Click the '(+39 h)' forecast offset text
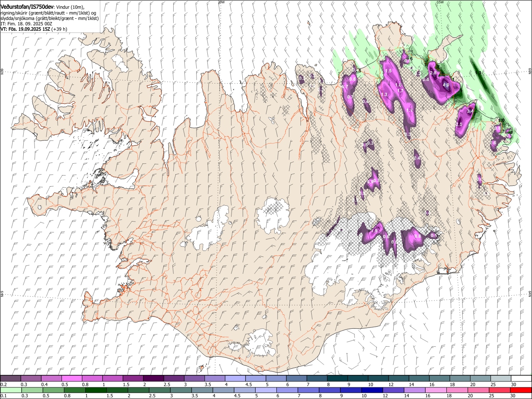The height and width of the screenshot is (399, 532). (x=59, y=30)
